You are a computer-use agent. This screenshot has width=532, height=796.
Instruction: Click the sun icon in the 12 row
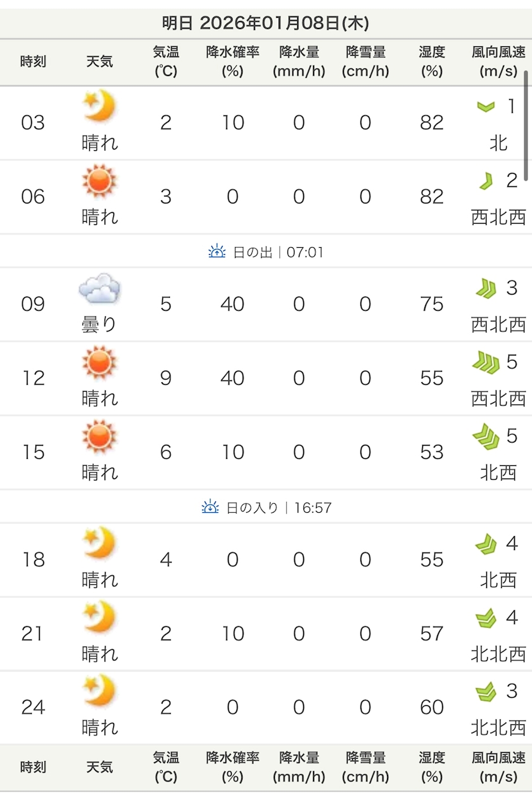[x=99, y=363]
